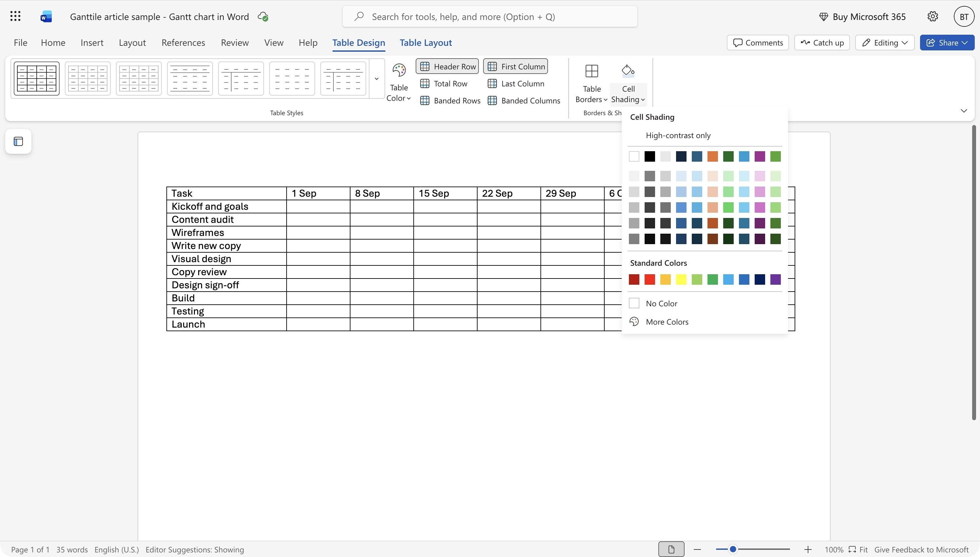The height and width of the screenshot is (557, 980).
Task: Open the app launcher grid icon
Action: tap(15, 16)
